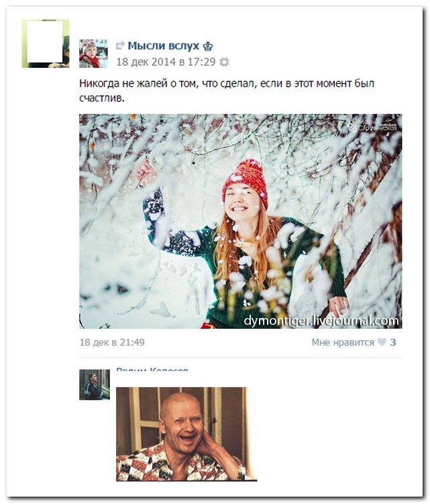
Task: Enlarge the comment image of the laughing man
Action: click(181, 434)
